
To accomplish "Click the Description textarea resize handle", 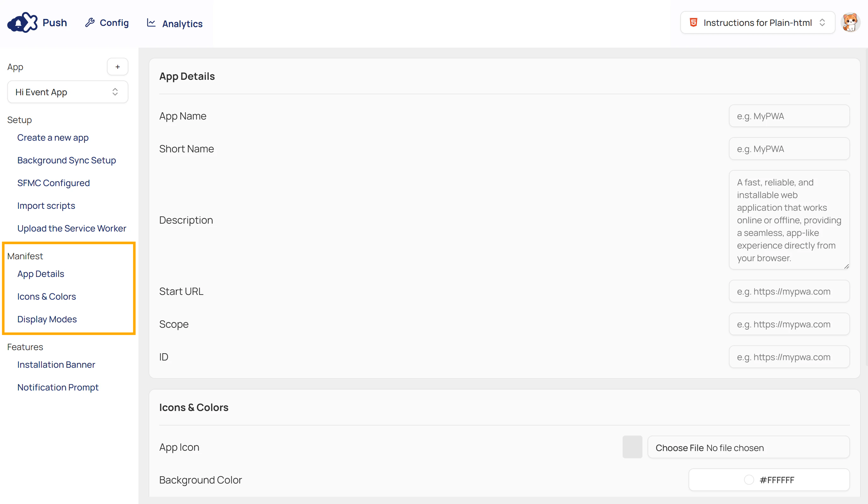I will (846, 266).
